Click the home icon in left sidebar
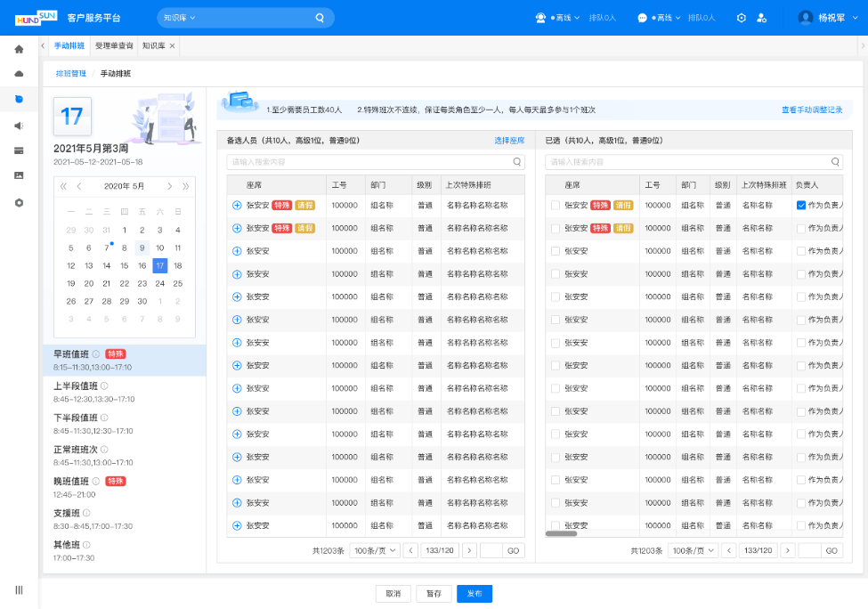 coord(19,49)
